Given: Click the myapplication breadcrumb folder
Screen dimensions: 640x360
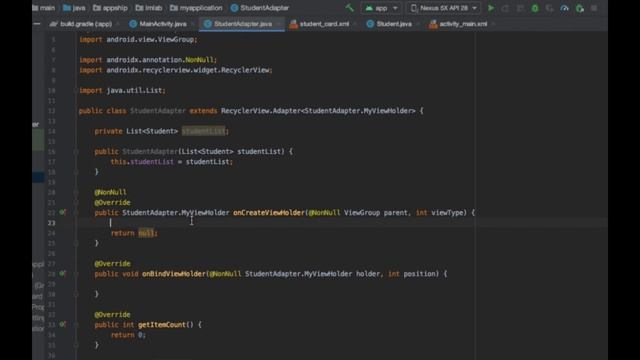Looking at the screenshot, I should coord(196,8).
